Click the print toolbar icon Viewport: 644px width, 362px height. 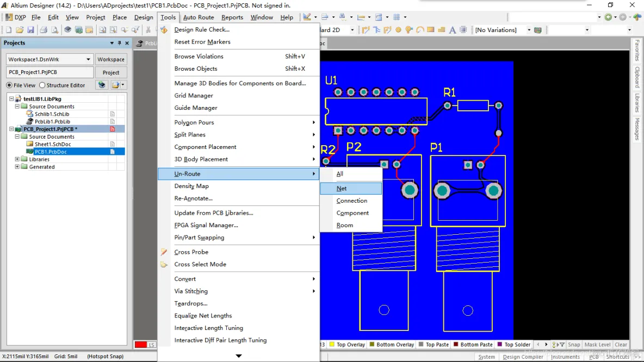click(43, 30)
